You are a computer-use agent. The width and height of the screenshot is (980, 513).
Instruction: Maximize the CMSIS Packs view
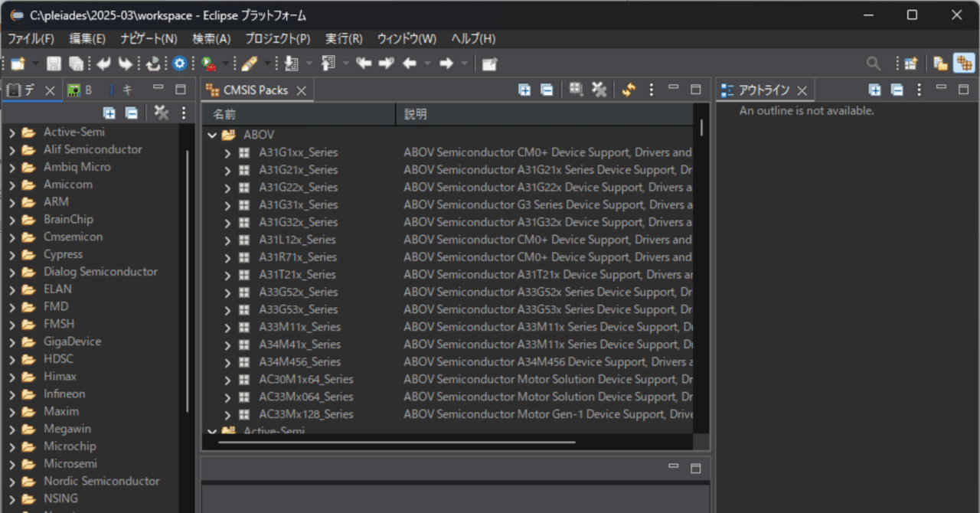point(695,90)
